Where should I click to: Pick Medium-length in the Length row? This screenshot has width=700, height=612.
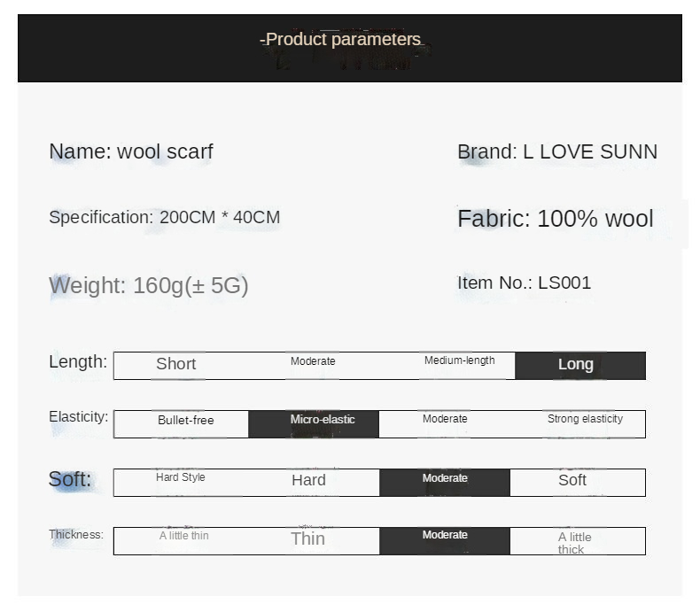(459, 360)
